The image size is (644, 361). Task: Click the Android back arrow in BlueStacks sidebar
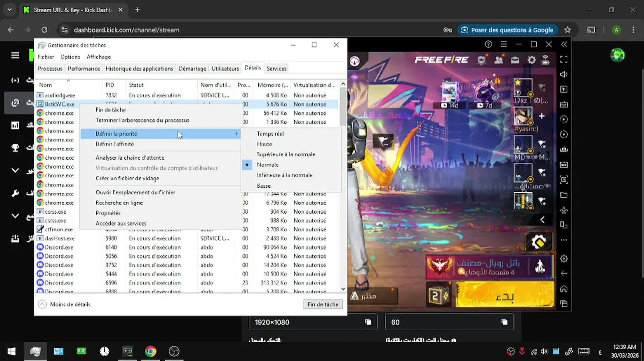click(564, 274)
